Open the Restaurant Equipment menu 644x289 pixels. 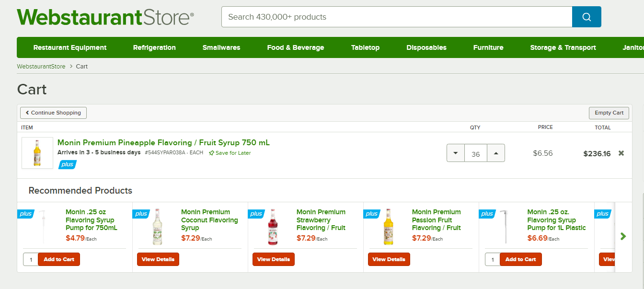(x=70, y=47)
